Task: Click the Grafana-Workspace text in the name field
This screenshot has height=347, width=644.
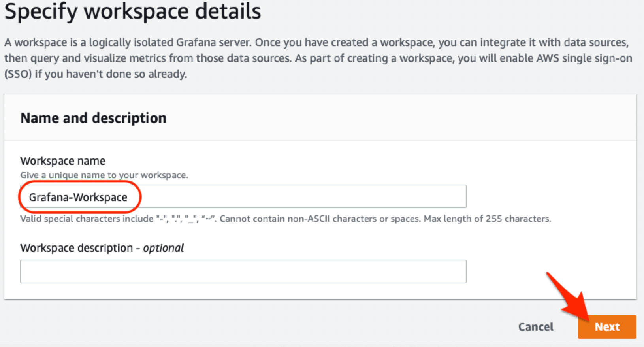Action: click(78, 197)
